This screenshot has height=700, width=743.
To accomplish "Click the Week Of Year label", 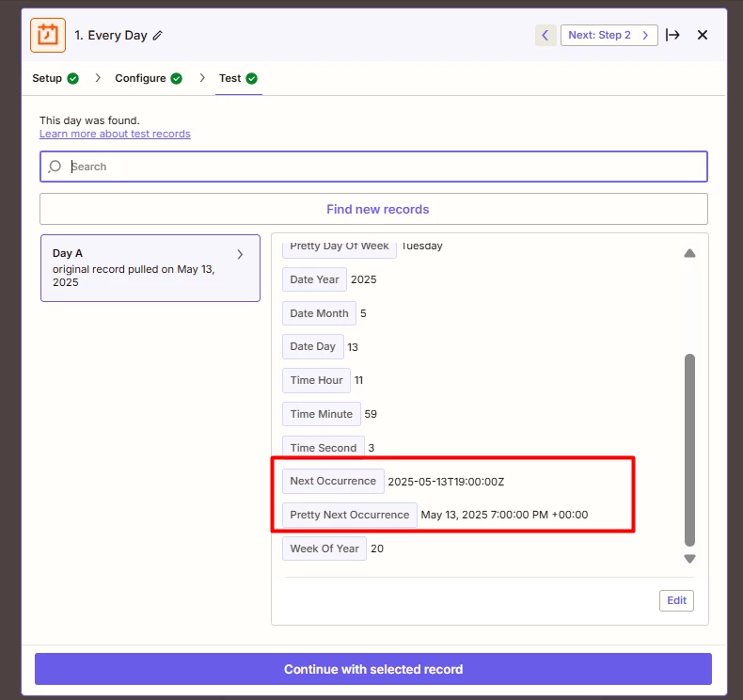I will (x=324, y=549).
